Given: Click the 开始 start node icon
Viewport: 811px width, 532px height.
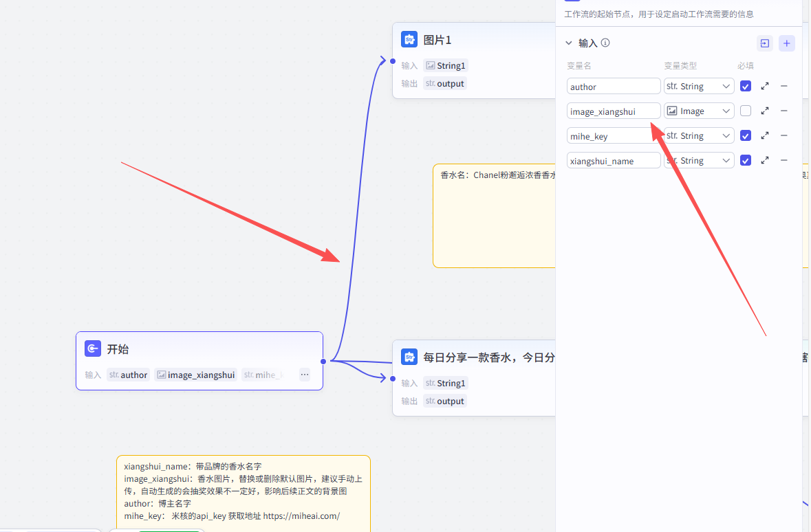Looking at the screenshot, I should coord(93,348).
